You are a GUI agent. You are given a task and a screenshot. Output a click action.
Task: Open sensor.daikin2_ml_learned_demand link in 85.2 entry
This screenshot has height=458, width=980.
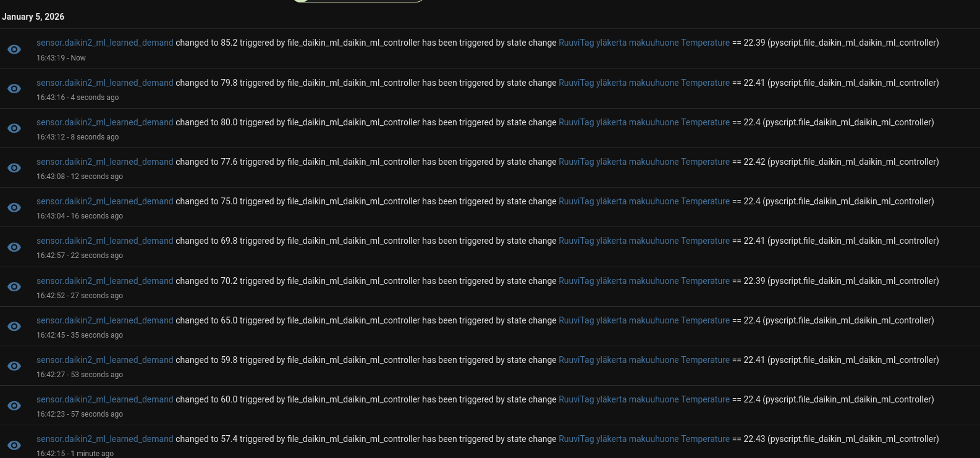105,43
